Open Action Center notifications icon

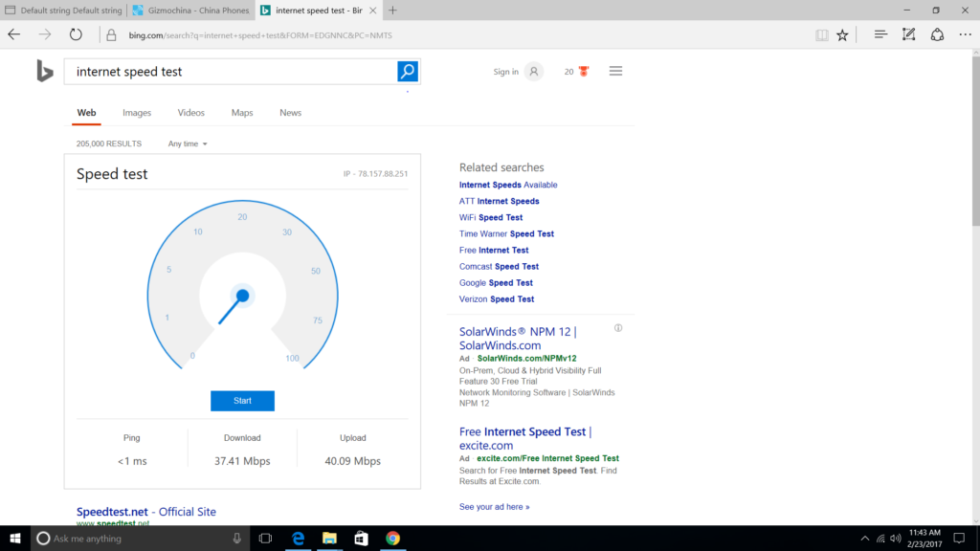coord(959,539)
